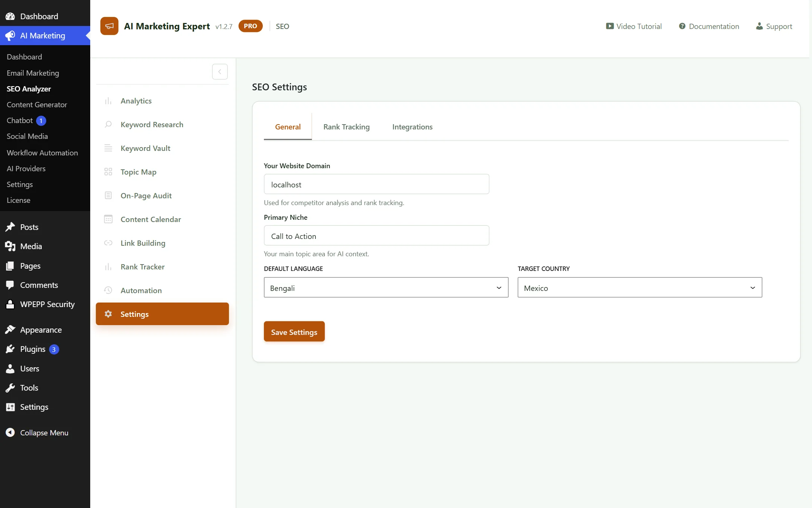Open Dashboard under AI Marketing submenu
This screenshot has width=812, height=508.
[x=24, y=57]
